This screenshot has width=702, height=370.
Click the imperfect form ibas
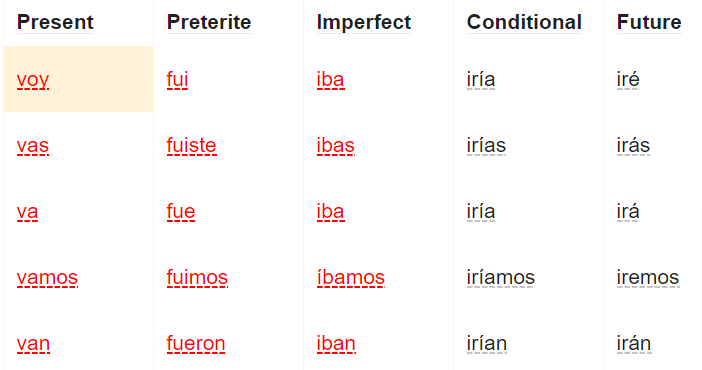(336, 146)
